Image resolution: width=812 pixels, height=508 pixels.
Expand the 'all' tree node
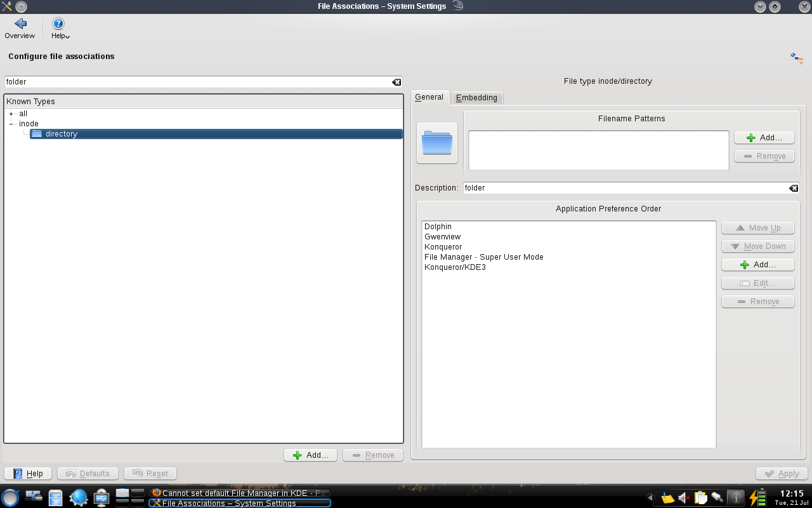(11, 114)
